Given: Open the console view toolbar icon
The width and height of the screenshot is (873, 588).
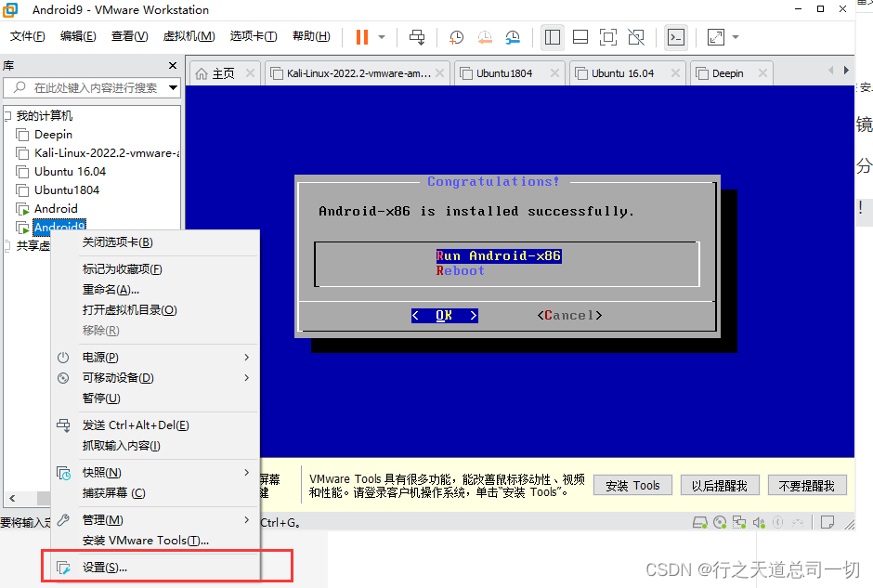Looking at the screenshot, I should 676,37.
